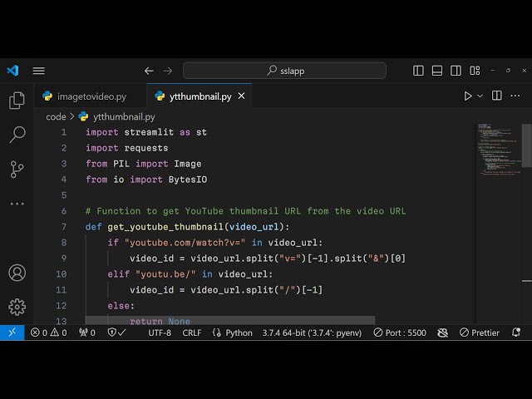Toggle the Primary Side Bar visibility
The image size is (532, 399).
tap(419, 71)
